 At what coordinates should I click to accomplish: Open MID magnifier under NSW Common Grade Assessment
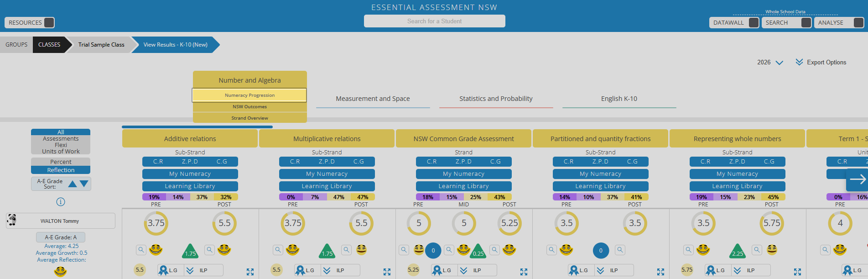click(x=449, y=250)
